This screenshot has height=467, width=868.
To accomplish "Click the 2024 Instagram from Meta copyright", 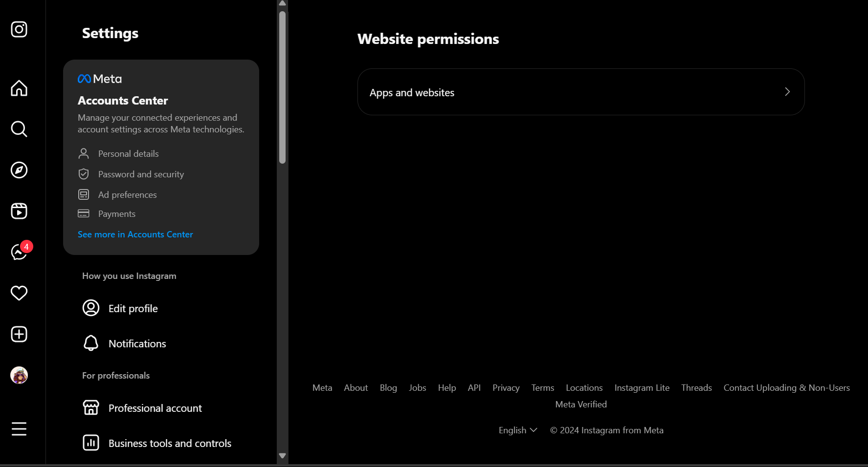I will tap(607, 430).
